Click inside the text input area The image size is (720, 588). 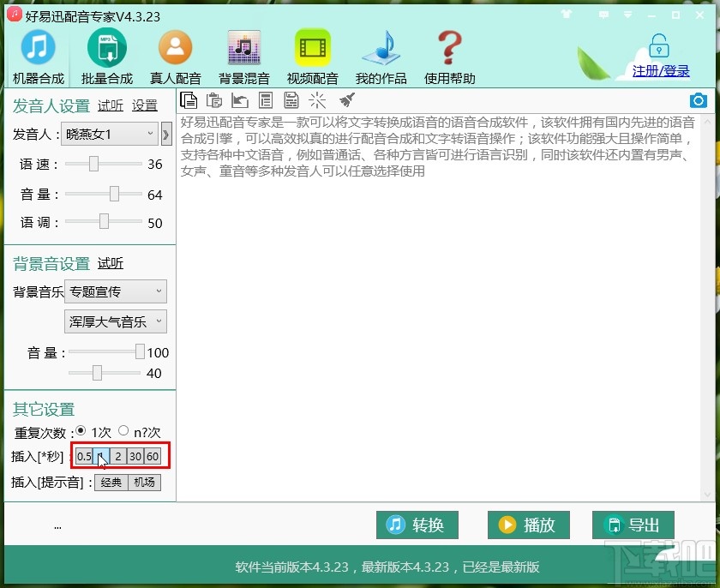(439, 307)
